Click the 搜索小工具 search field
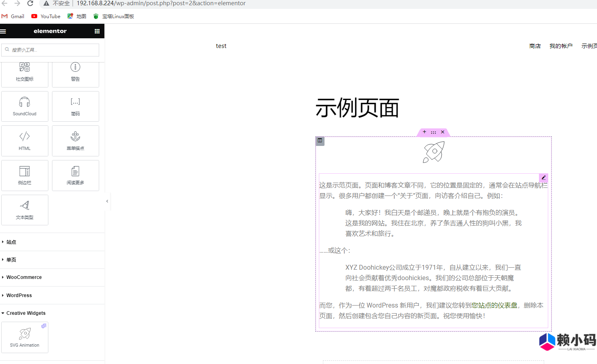 50,50
